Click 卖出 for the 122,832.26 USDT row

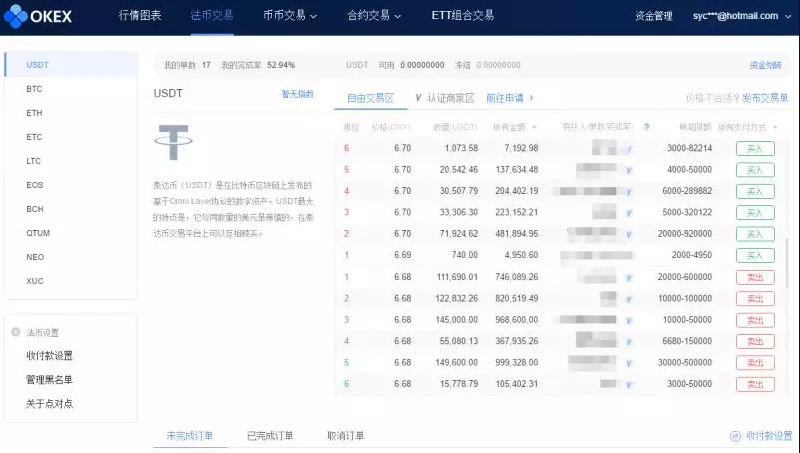point(755,299)
